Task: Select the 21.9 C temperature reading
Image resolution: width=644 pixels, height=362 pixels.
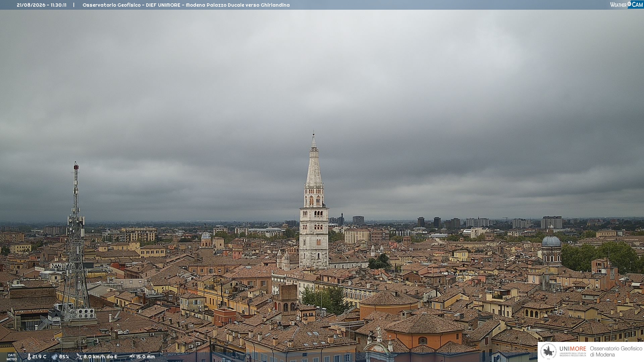Action: 39,357
